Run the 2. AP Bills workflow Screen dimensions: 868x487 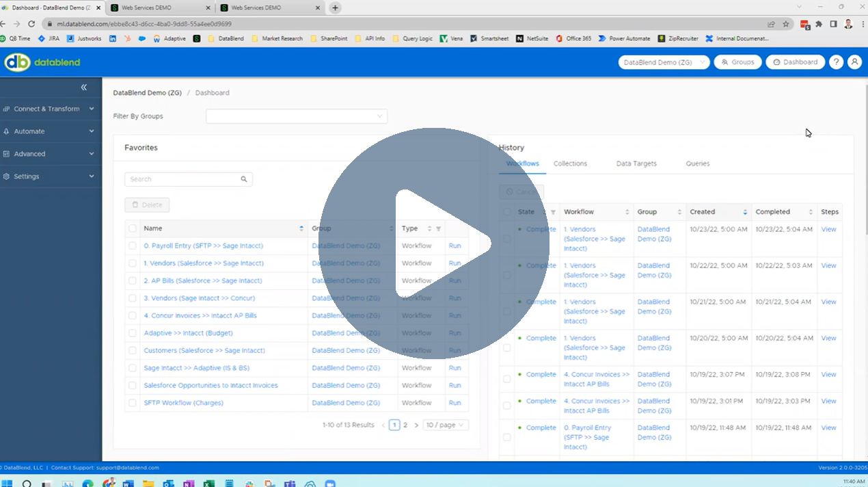[455, 280]
